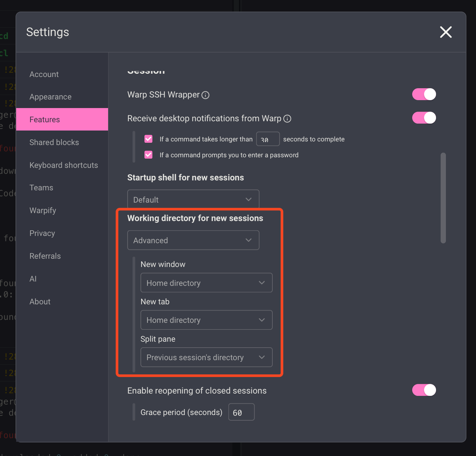476x456 pixels.
Task: Expand the Working directory Advanced dropdown
Action: (193, 240)
